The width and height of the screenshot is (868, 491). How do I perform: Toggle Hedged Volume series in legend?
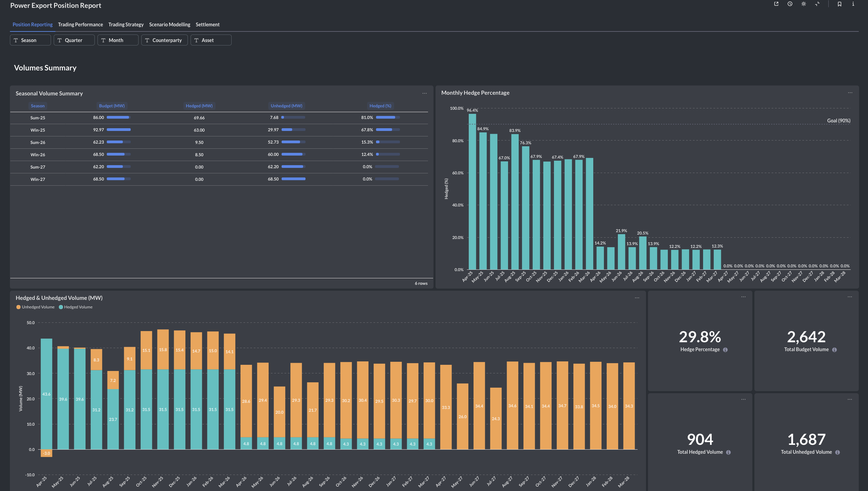pyautogui.click(x=76, y=307)
